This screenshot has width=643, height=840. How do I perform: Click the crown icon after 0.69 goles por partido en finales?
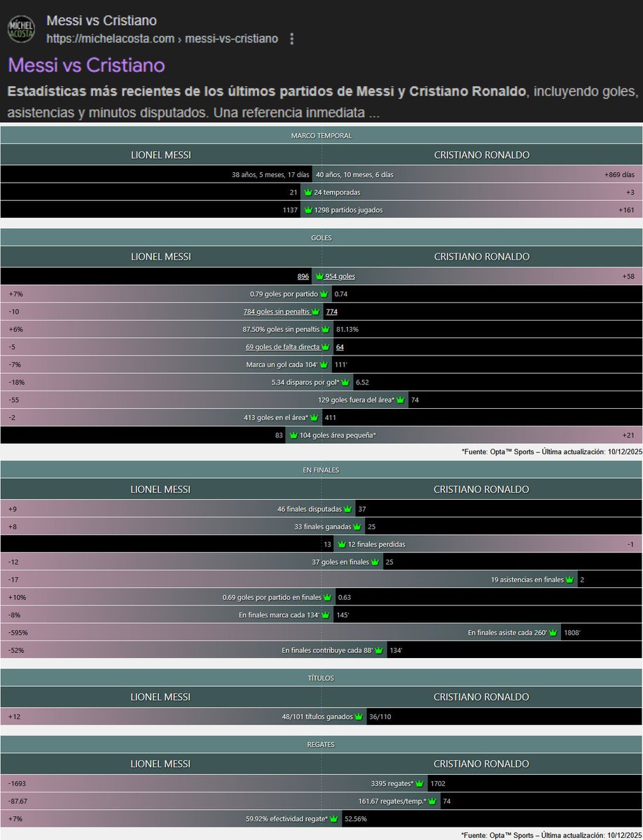point(327,597)
